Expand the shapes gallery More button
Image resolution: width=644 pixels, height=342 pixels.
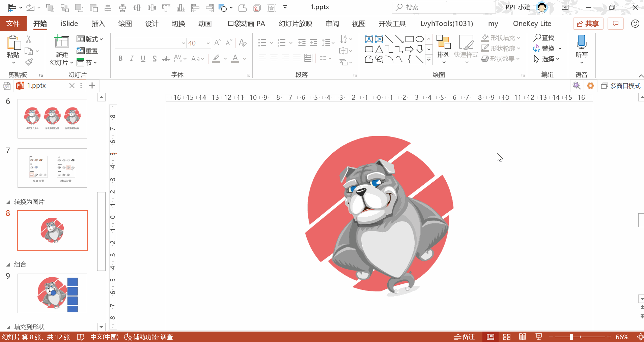429,59
